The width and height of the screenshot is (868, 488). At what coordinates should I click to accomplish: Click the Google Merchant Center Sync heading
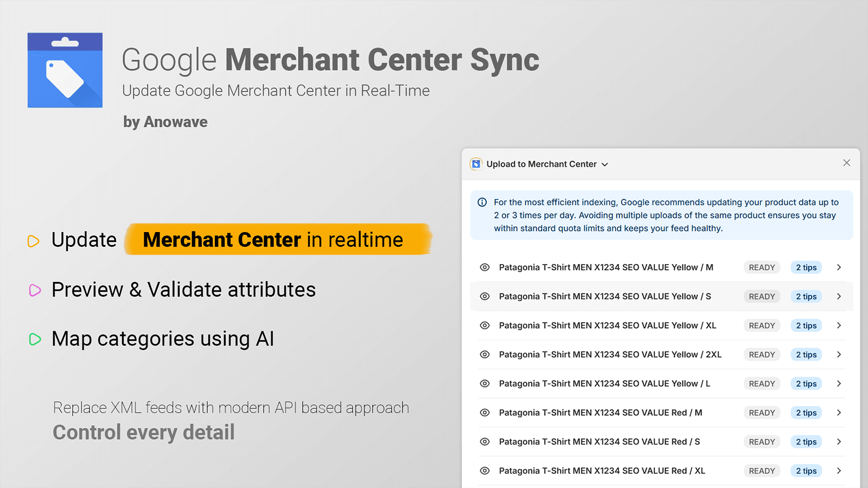click(330, 60)
